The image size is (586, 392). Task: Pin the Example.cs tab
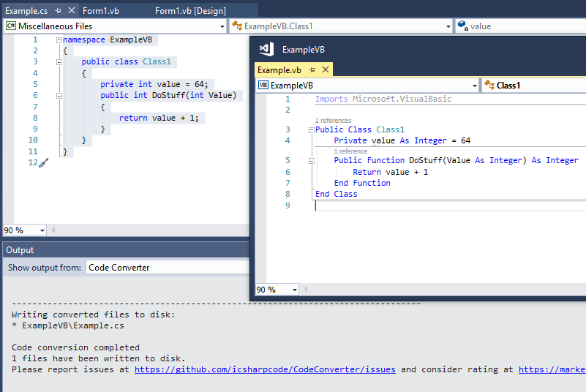point(58,11)
